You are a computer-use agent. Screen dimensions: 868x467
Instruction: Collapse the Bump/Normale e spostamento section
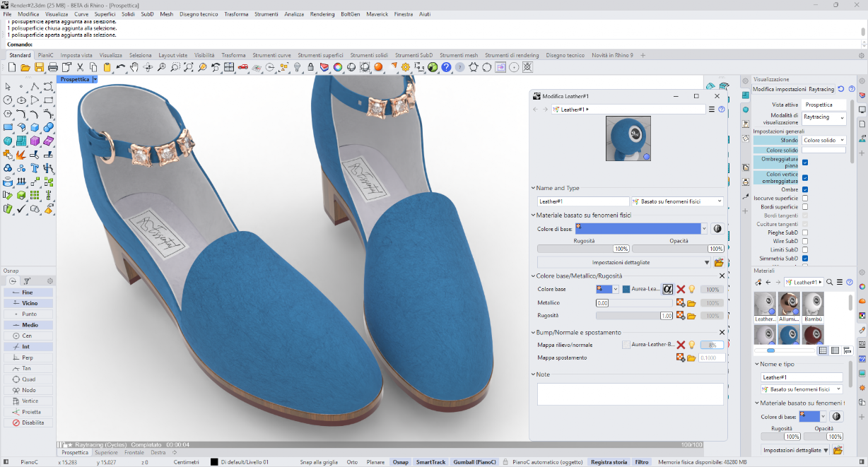[534, 332]
